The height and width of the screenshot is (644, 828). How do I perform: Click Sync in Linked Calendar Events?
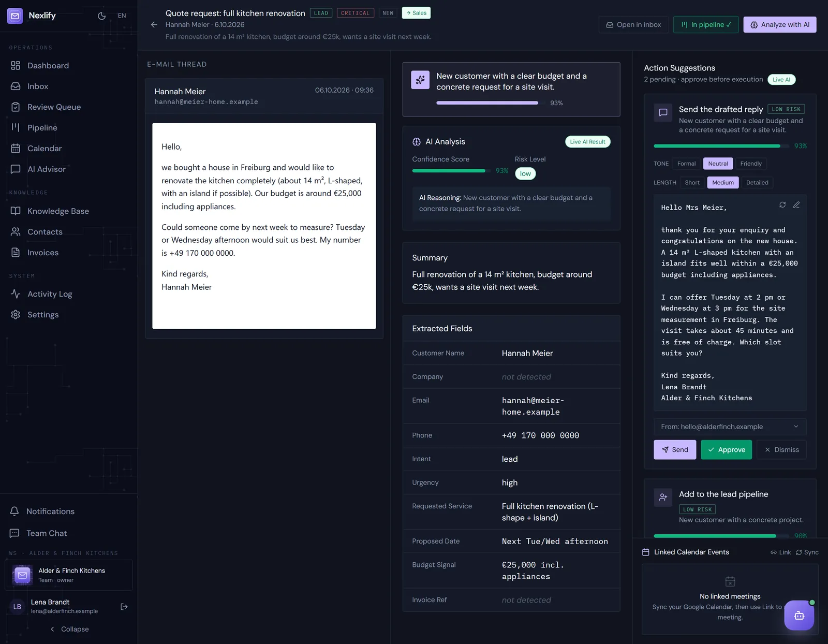coord(807,552)
